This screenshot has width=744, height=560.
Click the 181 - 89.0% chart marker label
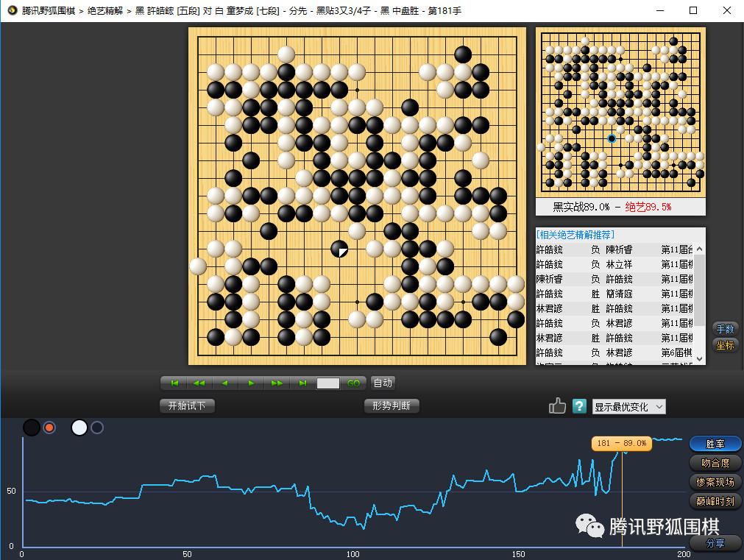(622, 443)
